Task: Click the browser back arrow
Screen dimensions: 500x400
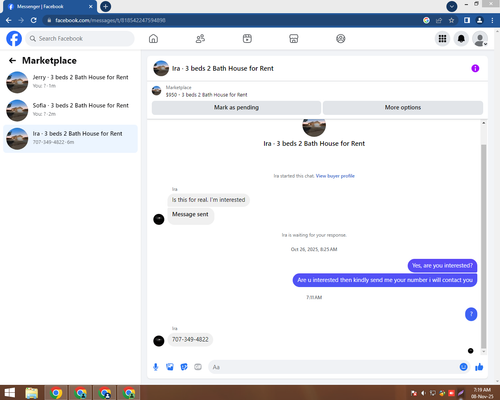Action: pos(9,20)
